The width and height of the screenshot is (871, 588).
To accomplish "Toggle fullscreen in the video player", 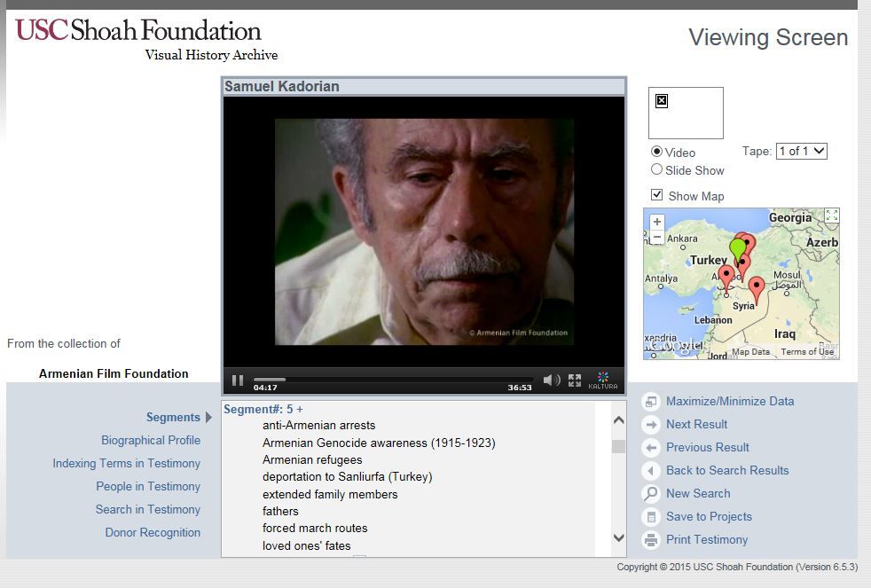I will pos(575,380).
